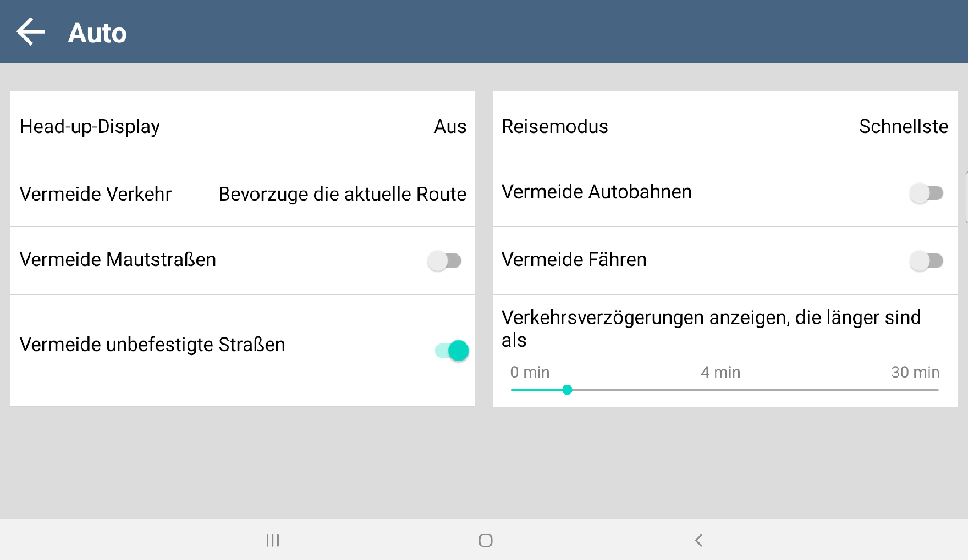Image resolution: width=968 pixels, height=560 pixels.
Task: Select the Reisemodus setting label
Action: [554, 126]
